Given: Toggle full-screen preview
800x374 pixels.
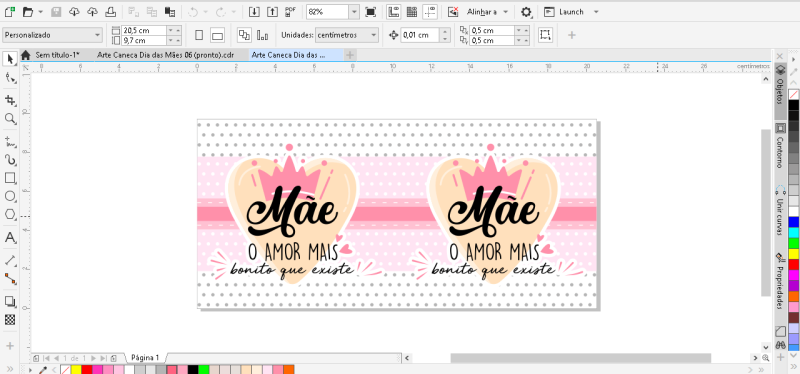Looking at the screenshot, I should point(370,11).
